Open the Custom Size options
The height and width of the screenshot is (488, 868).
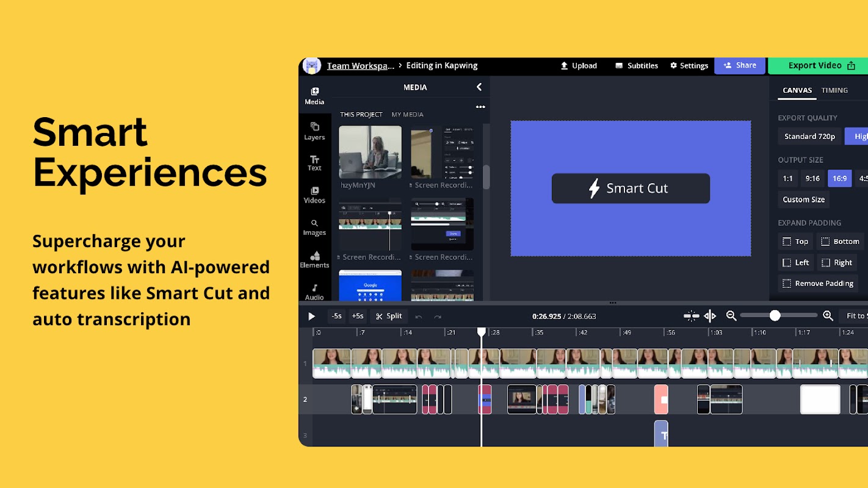pyautogui.click(x=803, y=199)
